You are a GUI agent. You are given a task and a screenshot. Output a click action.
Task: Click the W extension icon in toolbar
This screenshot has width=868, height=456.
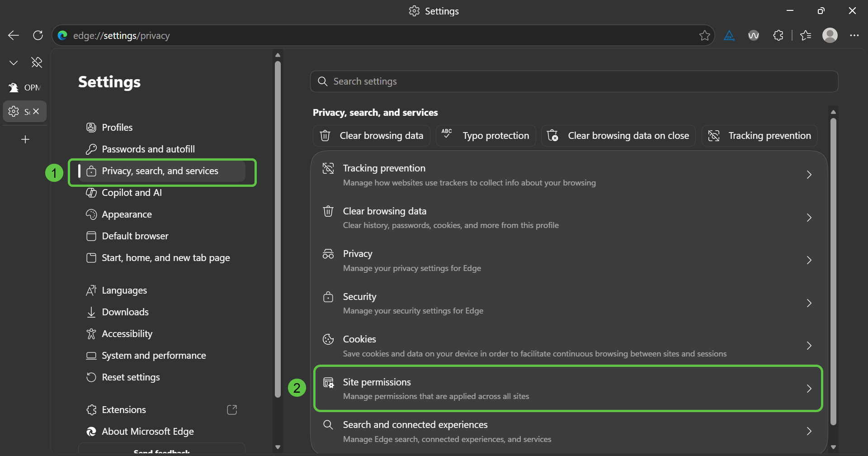coord(754,35)
